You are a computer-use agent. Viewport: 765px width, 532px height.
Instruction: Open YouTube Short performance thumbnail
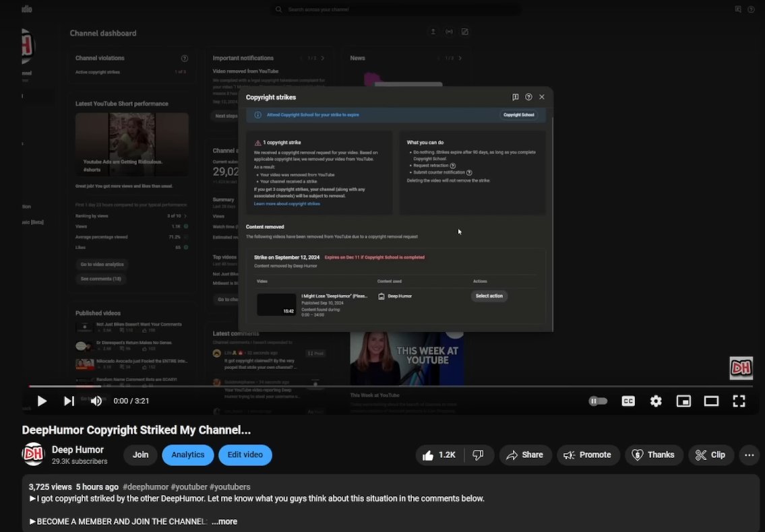(x=131, y=144)
